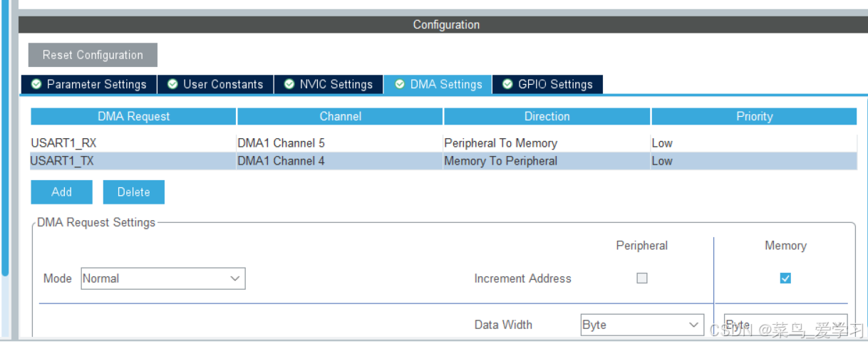Click the Delete DMA request button
The height and width of the screenshot is (344, 868).
[134, 192]
